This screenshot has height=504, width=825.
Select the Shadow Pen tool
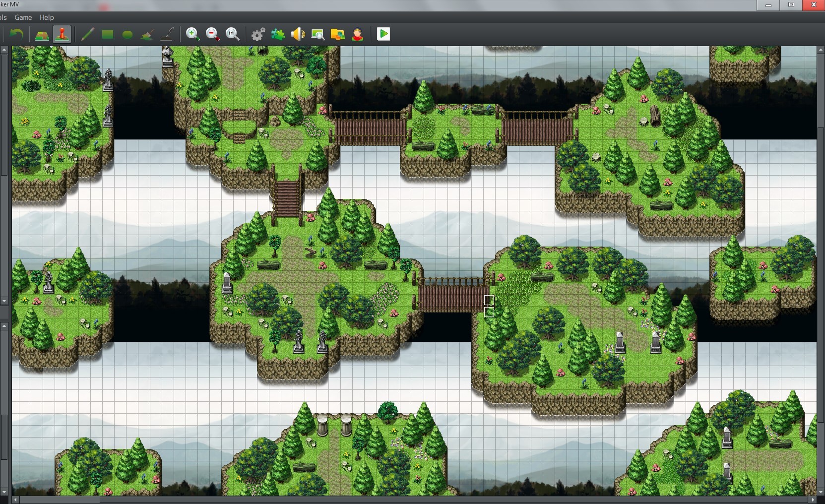pos(168,34)
